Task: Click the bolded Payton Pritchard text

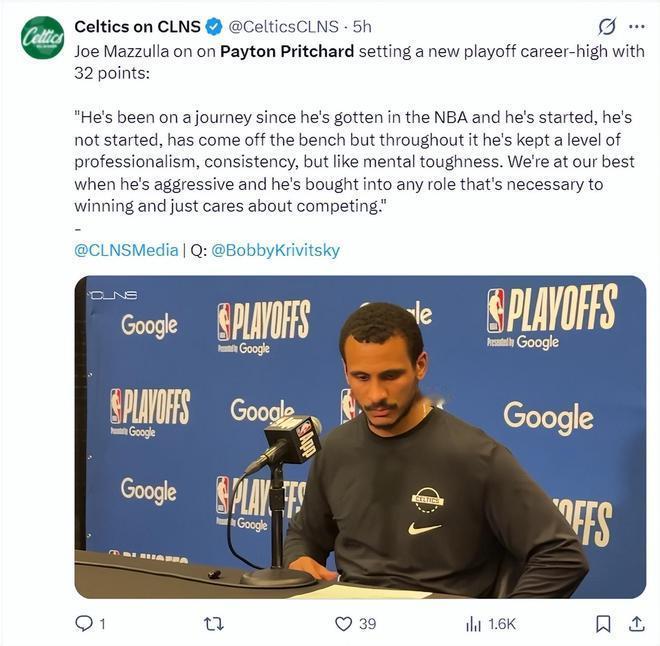Action: pyautogui.click(x=287, y=51)
